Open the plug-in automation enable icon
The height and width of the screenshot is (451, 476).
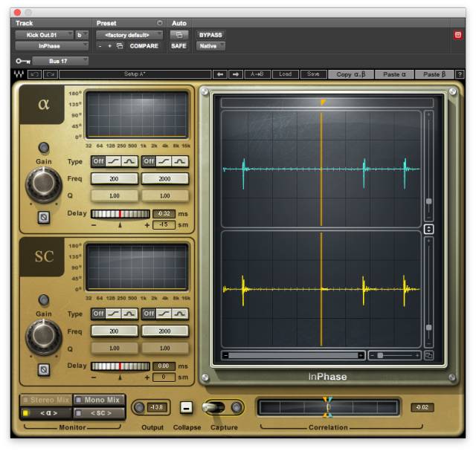pyautogui.click(x=179, y=35)
